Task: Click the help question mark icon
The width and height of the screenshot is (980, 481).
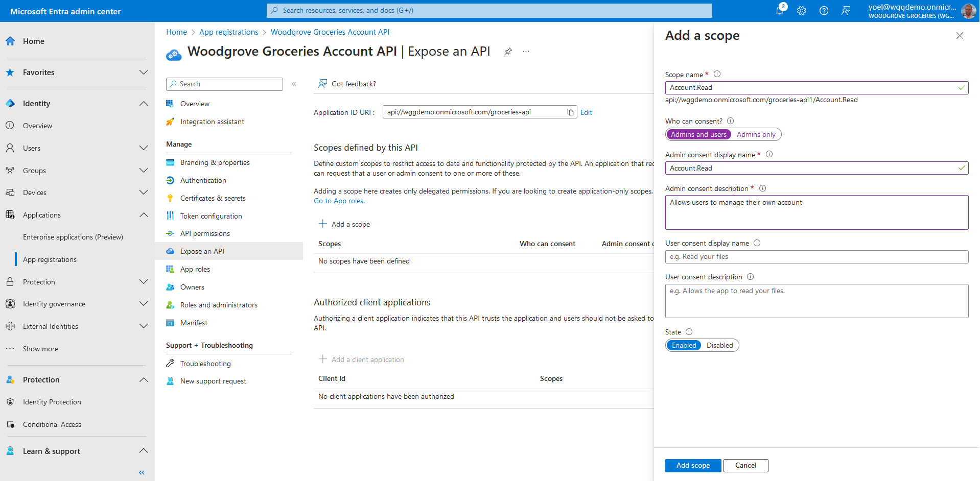Action: click(824, 11)
